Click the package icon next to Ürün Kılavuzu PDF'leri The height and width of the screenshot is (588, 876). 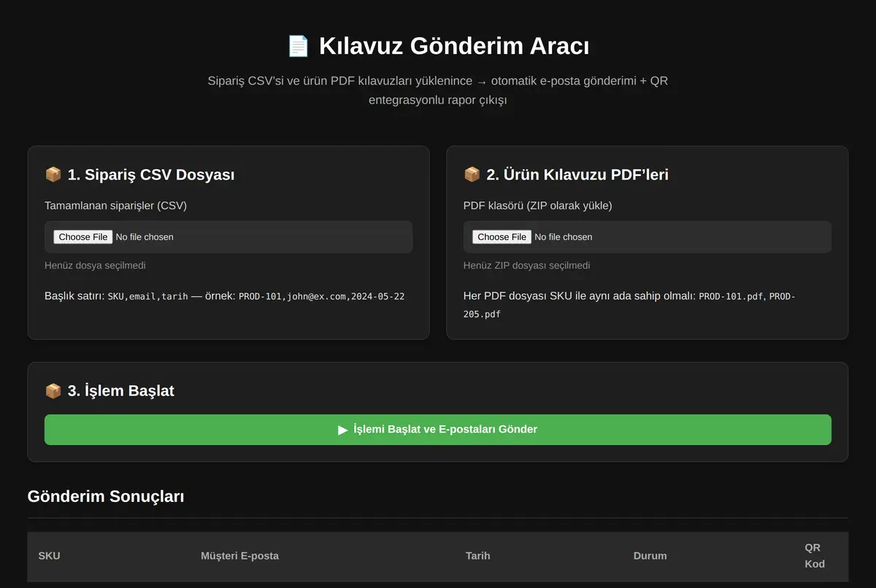[472, 174]
